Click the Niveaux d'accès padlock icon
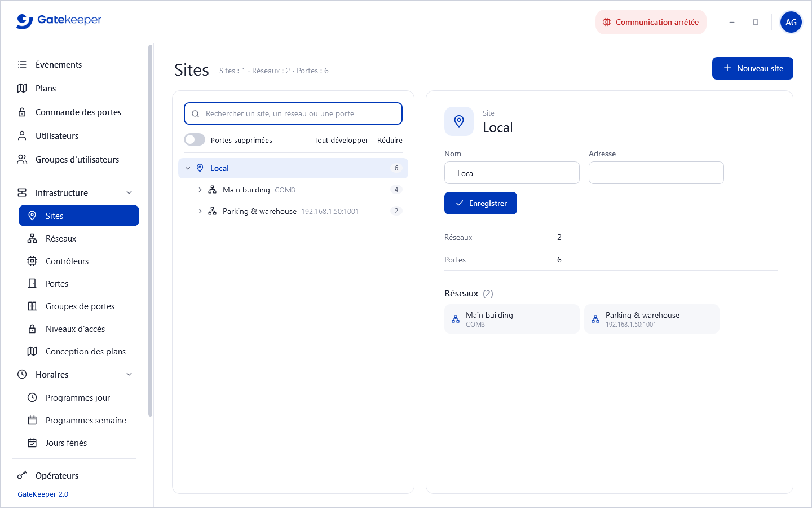Image resolution: width=812 pixels, height=508 pixels. 32,329
